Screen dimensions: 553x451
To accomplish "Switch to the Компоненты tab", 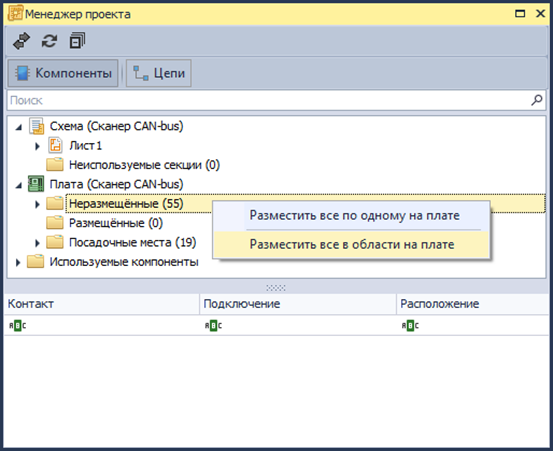I will pos(63,73).
